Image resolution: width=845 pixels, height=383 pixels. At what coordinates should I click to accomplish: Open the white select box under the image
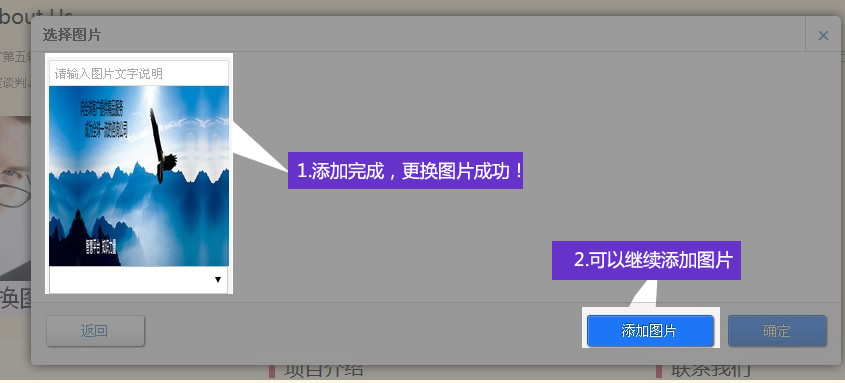(139, 280)
